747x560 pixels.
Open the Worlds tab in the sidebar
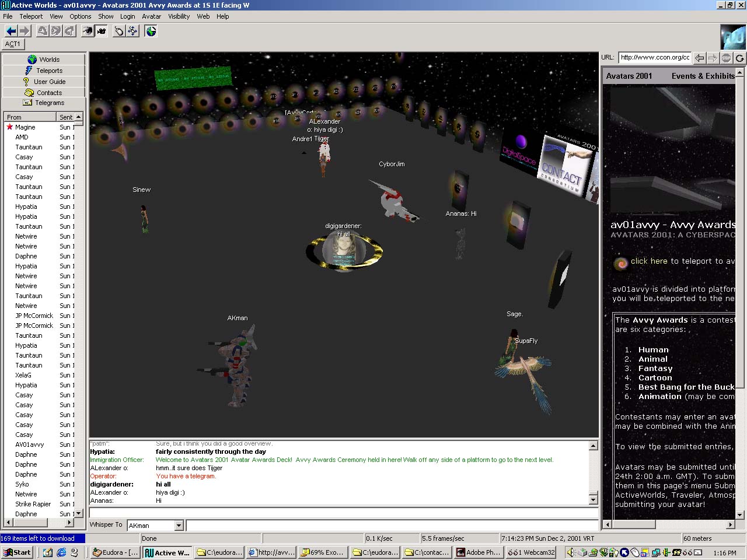coord(44,60)
